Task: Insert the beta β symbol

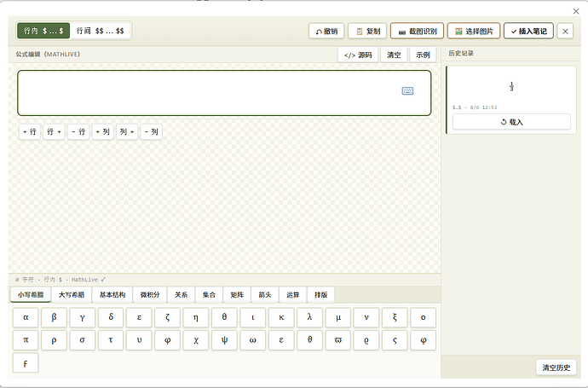Action: tap(54, 317)
